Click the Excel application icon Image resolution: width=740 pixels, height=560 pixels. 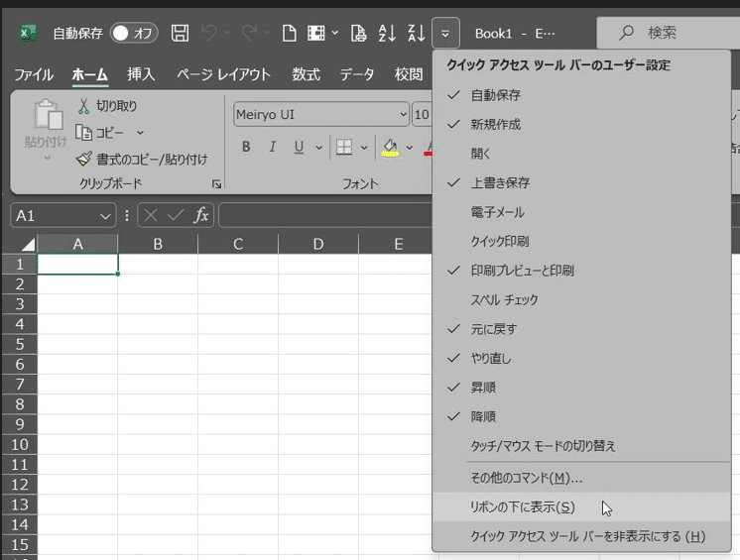(28, 34)
